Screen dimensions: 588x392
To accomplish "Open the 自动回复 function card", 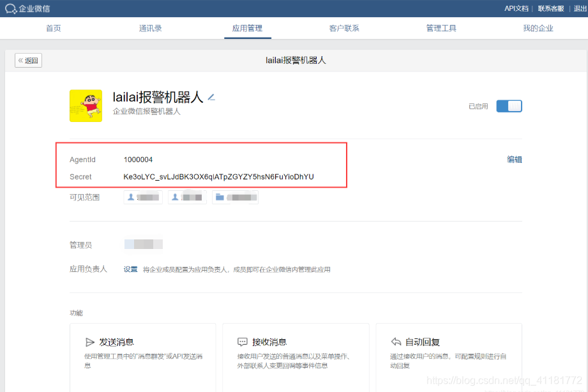I will [x=449, y=357].
